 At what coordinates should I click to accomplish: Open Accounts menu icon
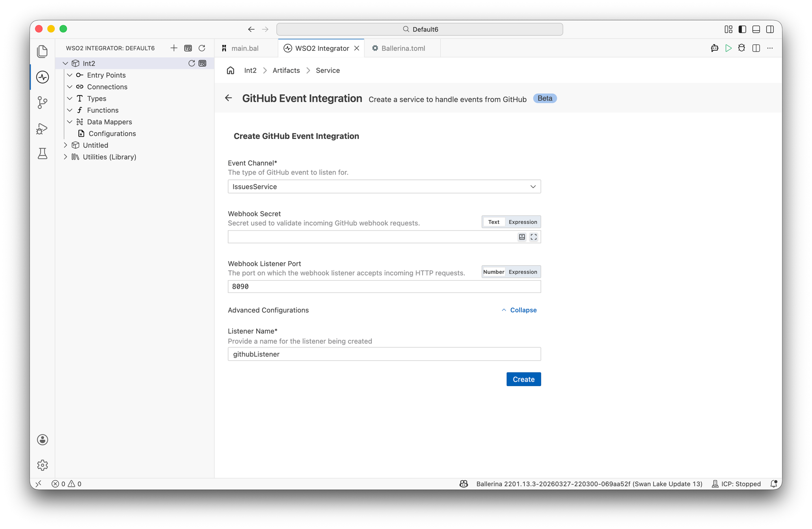coord(43,440)
